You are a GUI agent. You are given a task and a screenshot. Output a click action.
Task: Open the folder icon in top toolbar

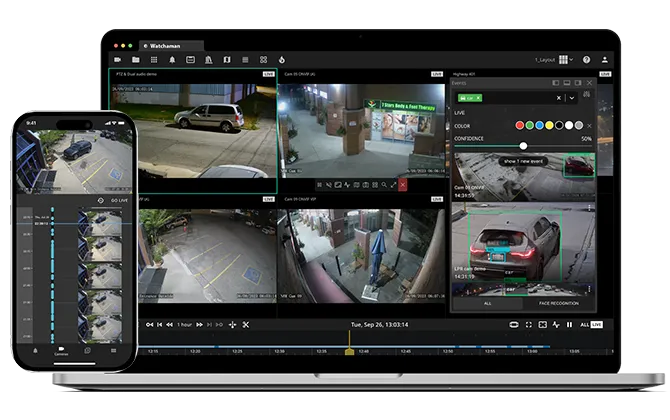point(135,60)
